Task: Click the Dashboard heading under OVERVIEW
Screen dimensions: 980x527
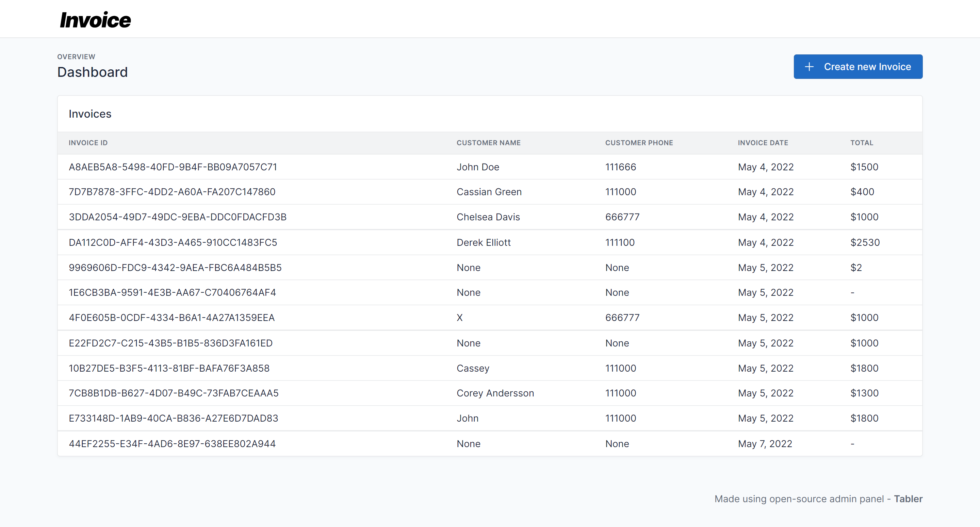Action: tap(93, 72)
